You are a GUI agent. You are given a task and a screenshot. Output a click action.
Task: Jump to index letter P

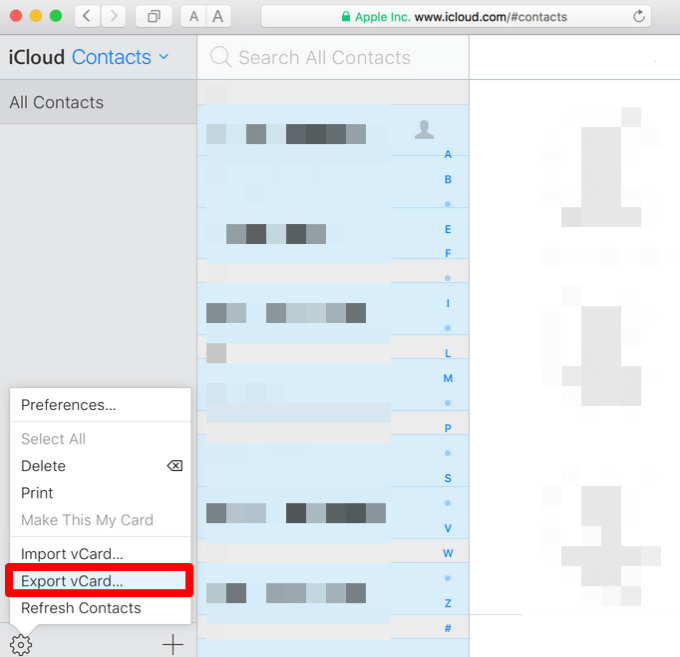tap(448, 428)
